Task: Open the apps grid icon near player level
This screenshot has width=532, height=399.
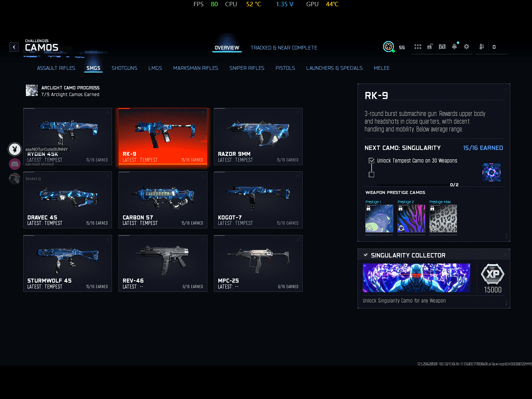Action: click(x=417, y=47)
